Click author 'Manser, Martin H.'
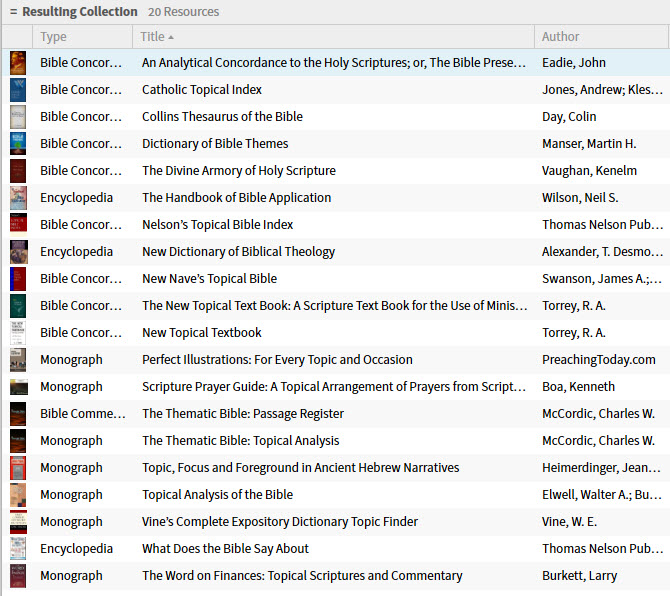Screen dimensions: 670x596 589,144
